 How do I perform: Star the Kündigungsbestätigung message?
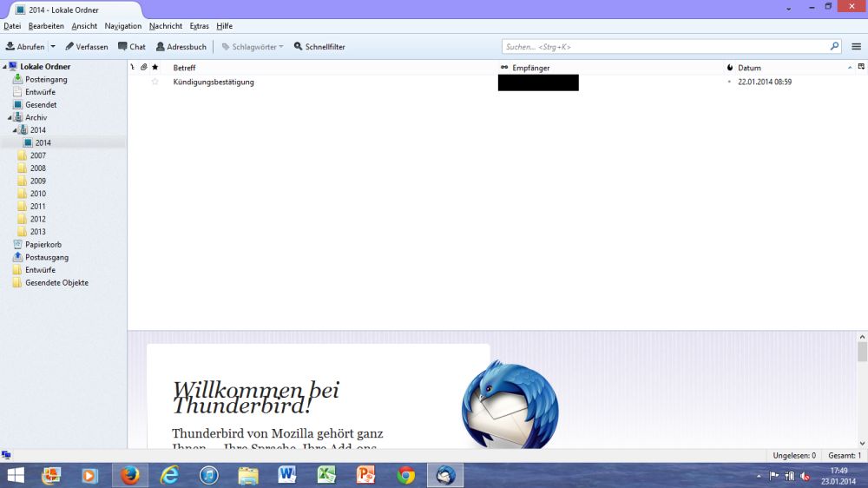click(155, 82)
